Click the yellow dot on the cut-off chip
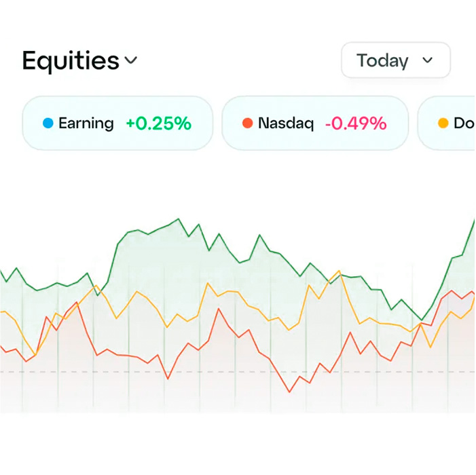The width and height of the screenshot is (476, 475). tap(443, 123)
